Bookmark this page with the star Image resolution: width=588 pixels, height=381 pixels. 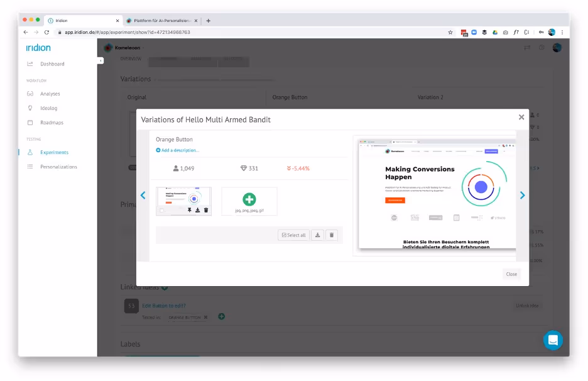450,32
